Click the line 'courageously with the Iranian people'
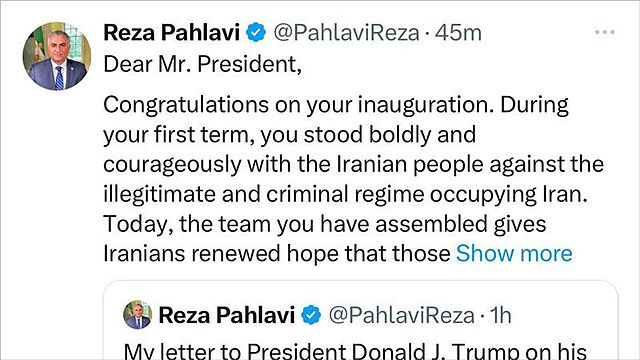 click(x=353, y=164)
